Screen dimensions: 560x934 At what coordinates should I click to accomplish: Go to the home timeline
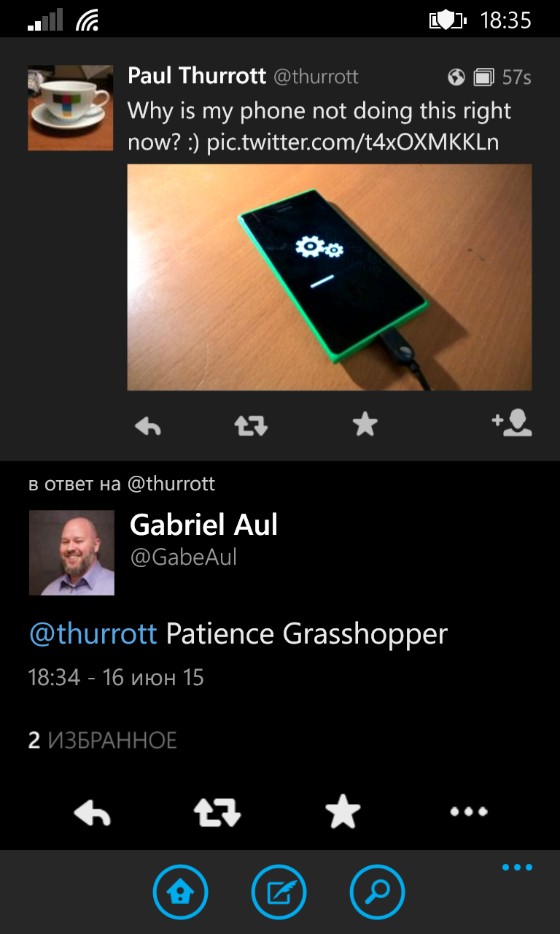(181, 892)
